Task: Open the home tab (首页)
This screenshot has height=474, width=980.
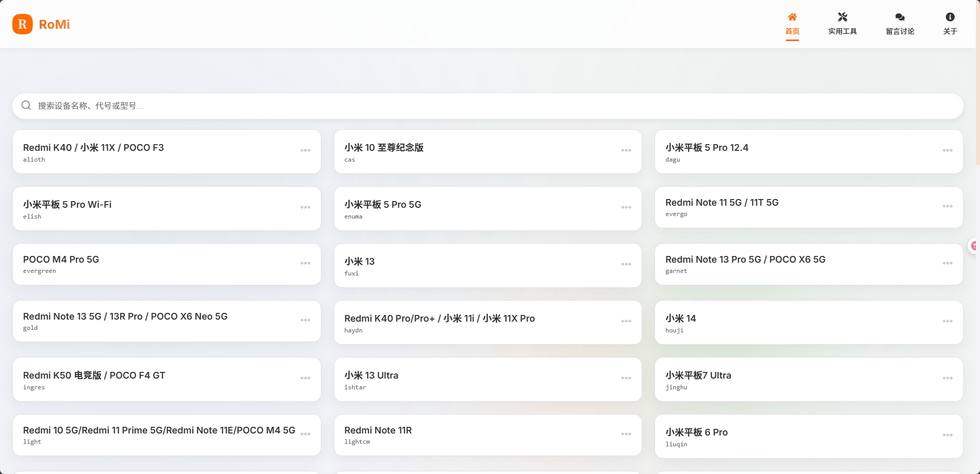Action: click(x=792, y=24)
